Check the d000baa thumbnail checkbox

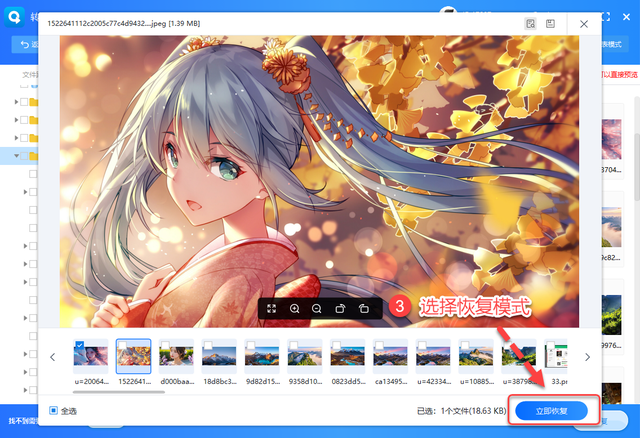165,346
